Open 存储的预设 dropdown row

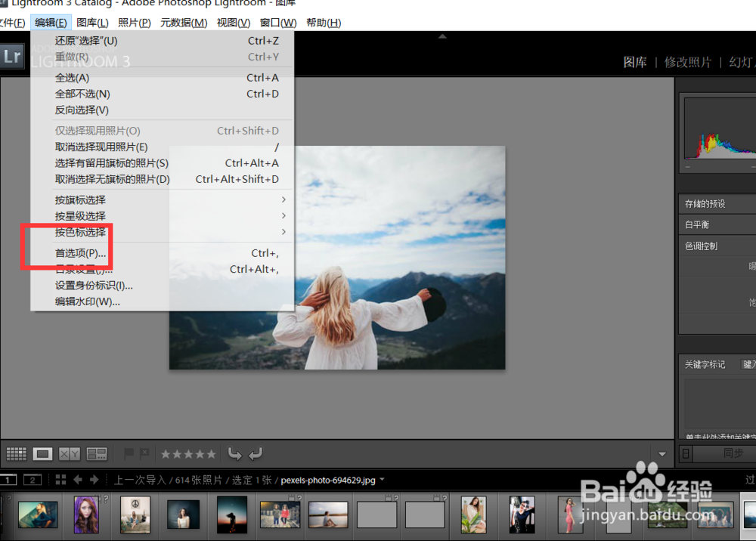tap(717, 204)
